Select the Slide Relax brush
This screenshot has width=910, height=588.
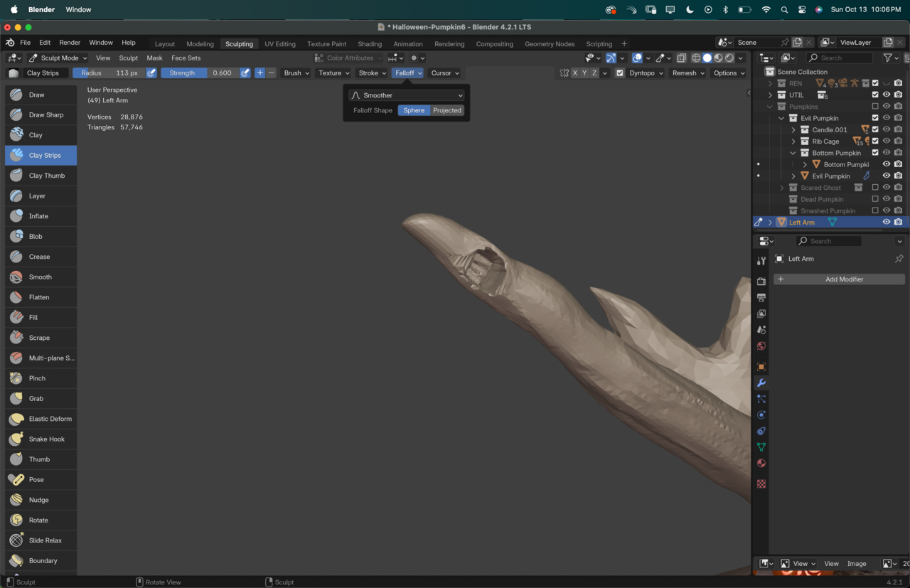[x=41, y=540]
